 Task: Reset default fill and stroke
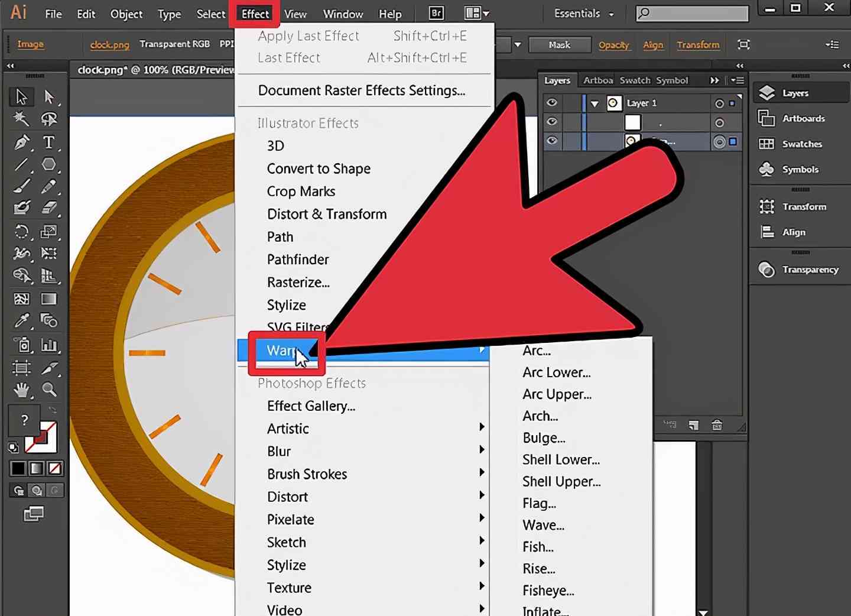[13, 448]
